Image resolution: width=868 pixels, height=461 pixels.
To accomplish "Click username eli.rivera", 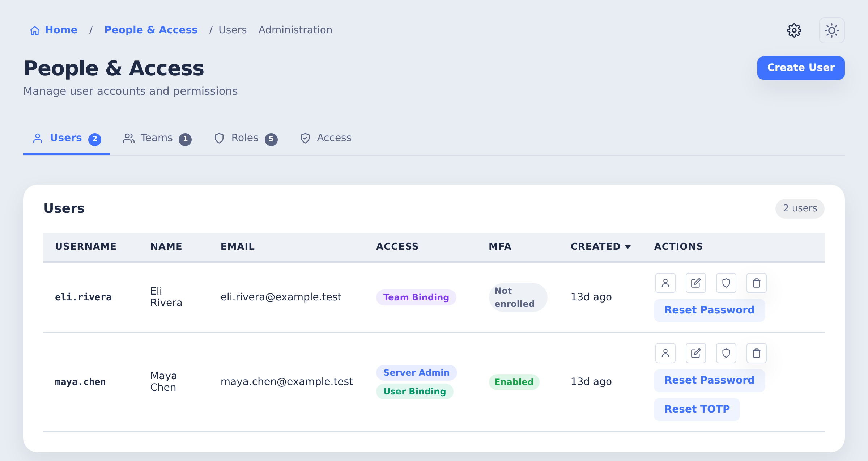I will pos(83,297).
